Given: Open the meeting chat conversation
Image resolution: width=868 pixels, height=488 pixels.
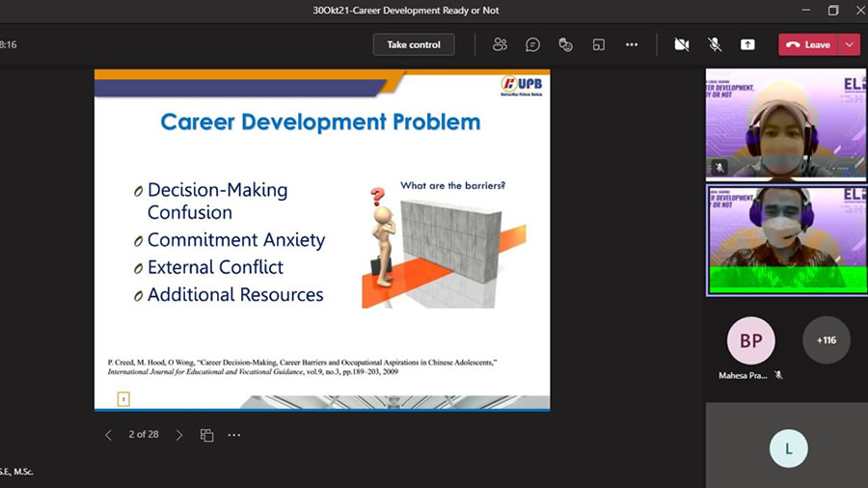Looking at the screenshot, I should click(532, 44).
